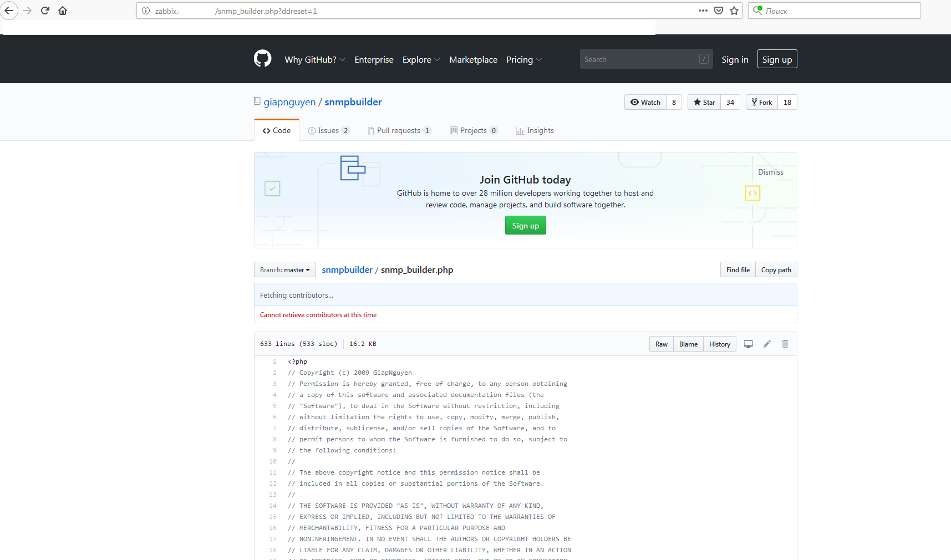Open the forks count 18
Image resolution: width=951 pixels, height=560 pixels.
[x=787, y=102]
